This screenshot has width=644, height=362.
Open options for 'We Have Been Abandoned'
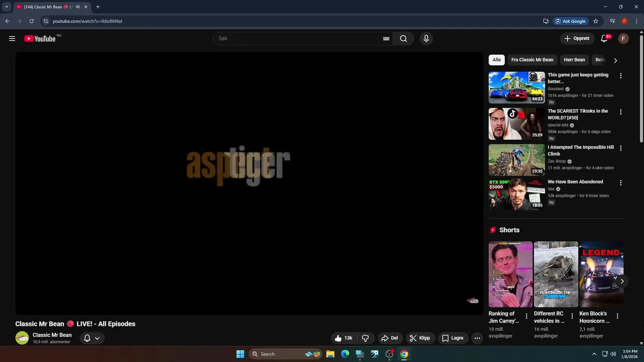coord(620,183)
